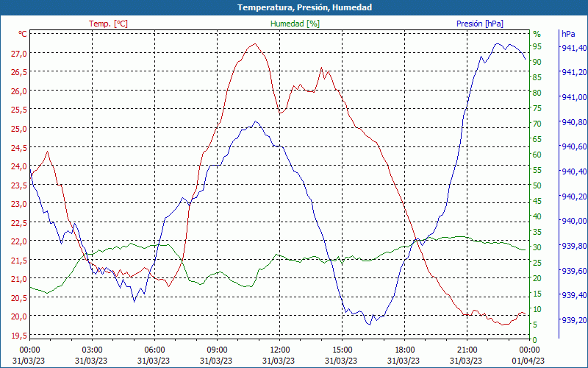The image size is (588, 368).
Task: Click the 30 humidity axis value
Action: click(537, 247)
